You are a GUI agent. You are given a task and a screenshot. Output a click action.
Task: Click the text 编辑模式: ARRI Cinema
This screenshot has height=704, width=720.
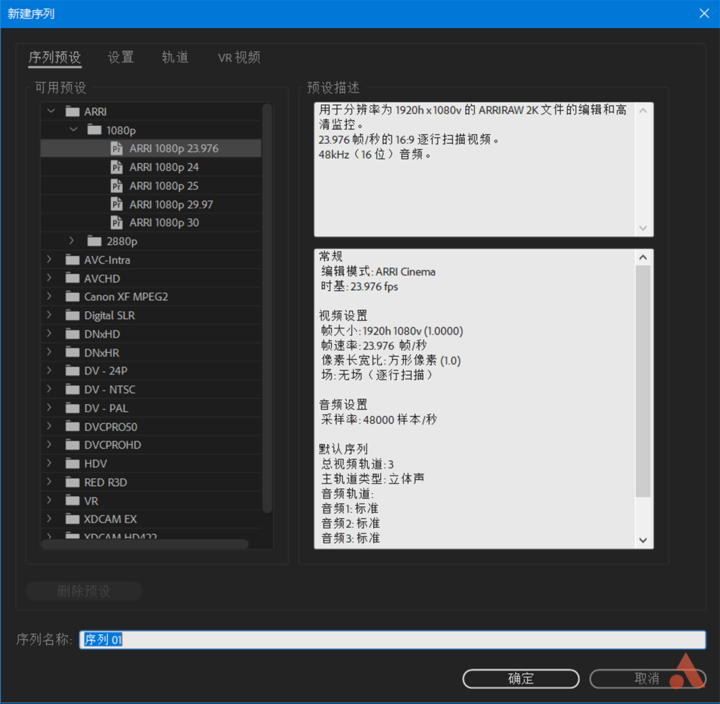pyautogui.click(x=378, y=271)
